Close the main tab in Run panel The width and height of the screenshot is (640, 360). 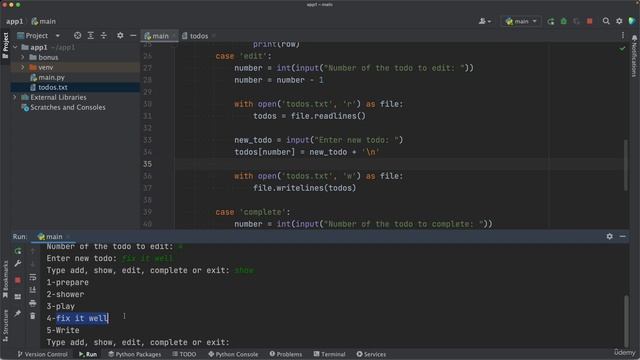[68, 236]
